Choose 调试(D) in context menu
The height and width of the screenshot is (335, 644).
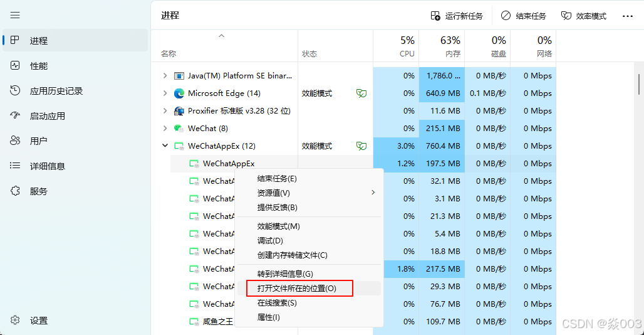pos(309,241)
